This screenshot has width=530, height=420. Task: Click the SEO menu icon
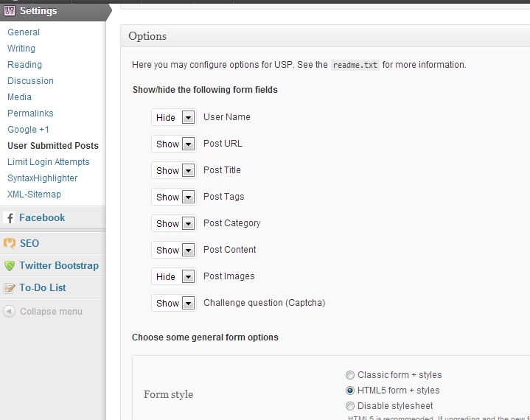10,243
